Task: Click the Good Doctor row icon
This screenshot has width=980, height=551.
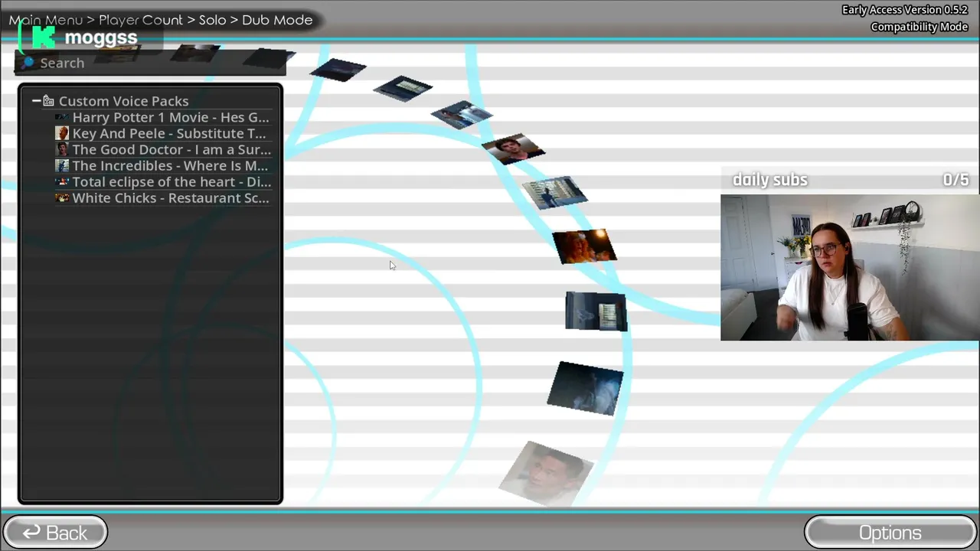Action: [62, 149]
